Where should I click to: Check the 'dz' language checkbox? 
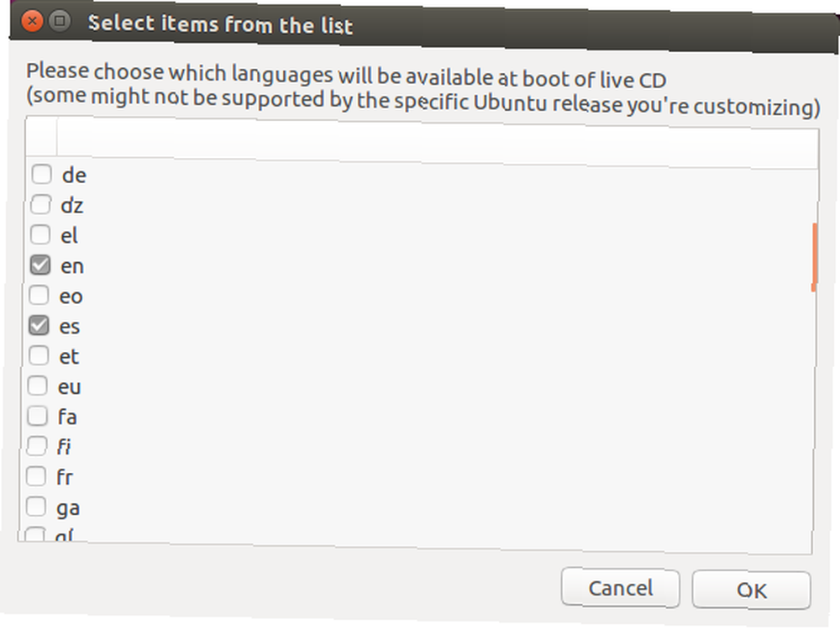pyautogui.click(x=40, y=204)
